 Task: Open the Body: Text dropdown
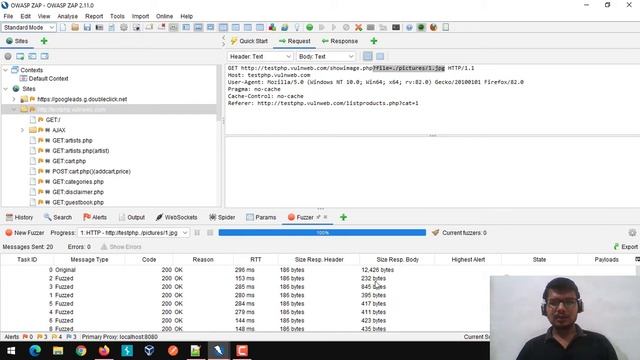[326, 56]
